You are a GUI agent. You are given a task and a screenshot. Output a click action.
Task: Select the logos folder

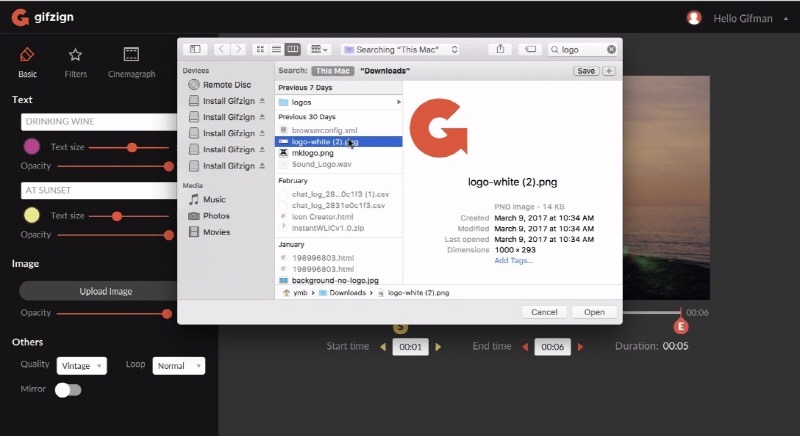tap(339, 102)
